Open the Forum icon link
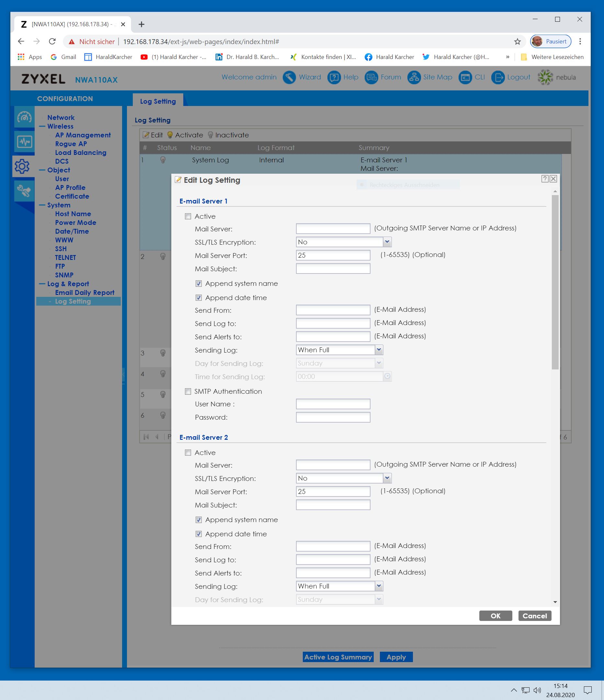 [371, 77]
